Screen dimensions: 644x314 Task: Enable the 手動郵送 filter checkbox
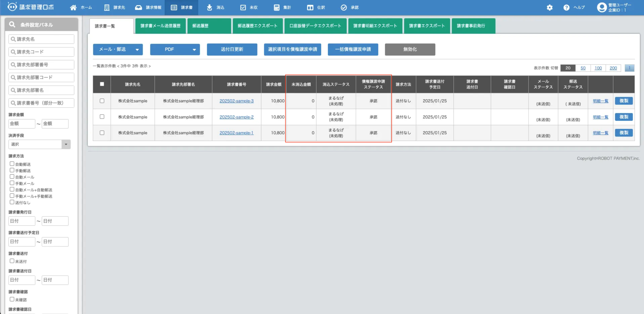(12, 170)
